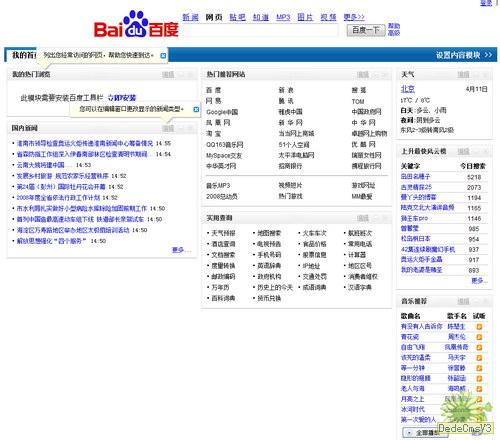Open the 51个人空间 link
Screen dimensions: 500x440
click(294, 145)
